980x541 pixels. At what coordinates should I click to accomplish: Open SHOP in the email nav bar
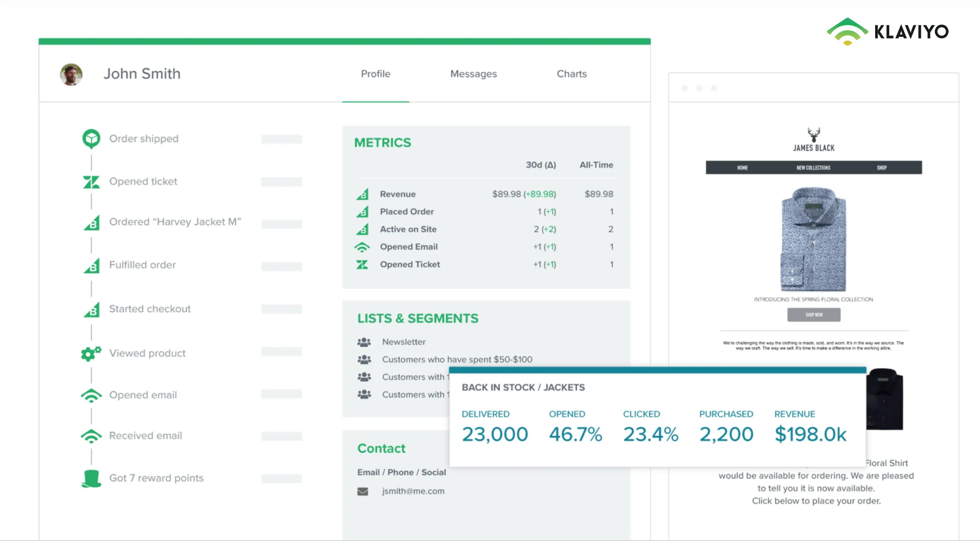pos(882,168)
